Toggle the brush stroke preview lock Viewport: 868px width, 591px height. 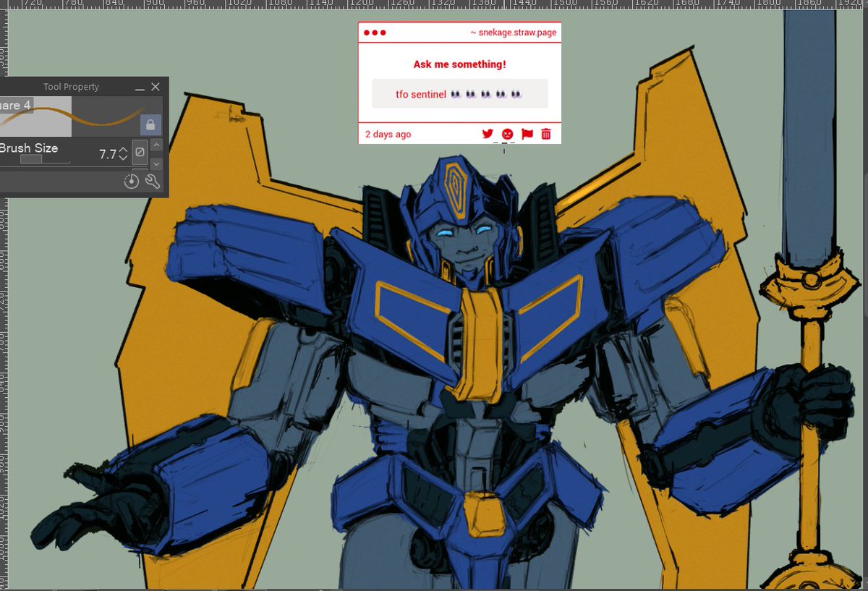pyautogui.click(x=150, y=125)
